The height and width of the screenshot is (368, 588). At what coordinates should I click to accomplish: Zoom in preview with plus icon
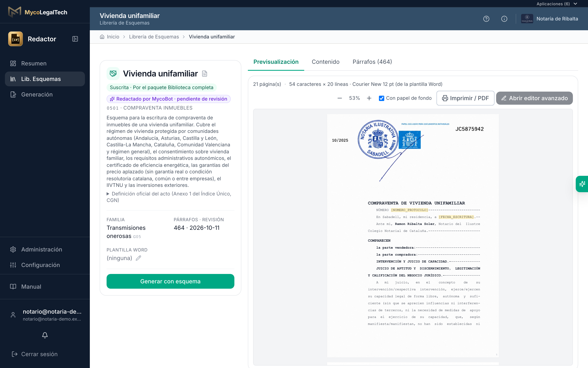369,98
